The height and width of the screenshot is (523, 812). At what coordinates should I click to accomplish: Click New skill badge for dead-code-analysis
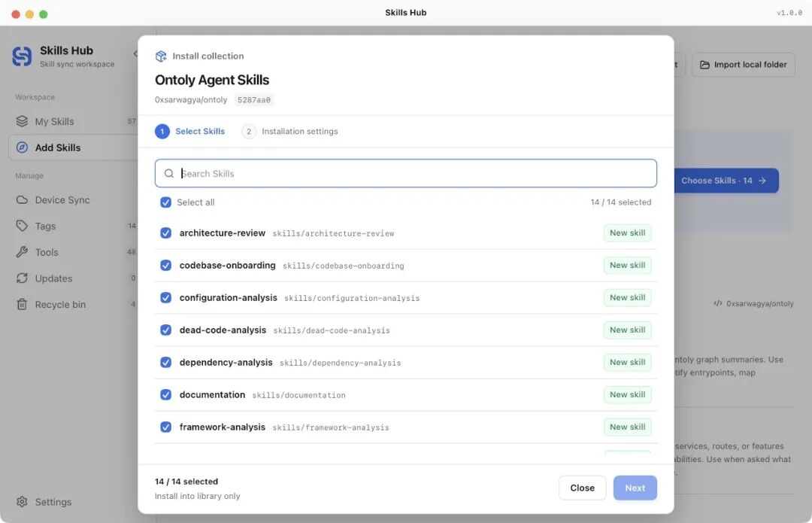627,330
